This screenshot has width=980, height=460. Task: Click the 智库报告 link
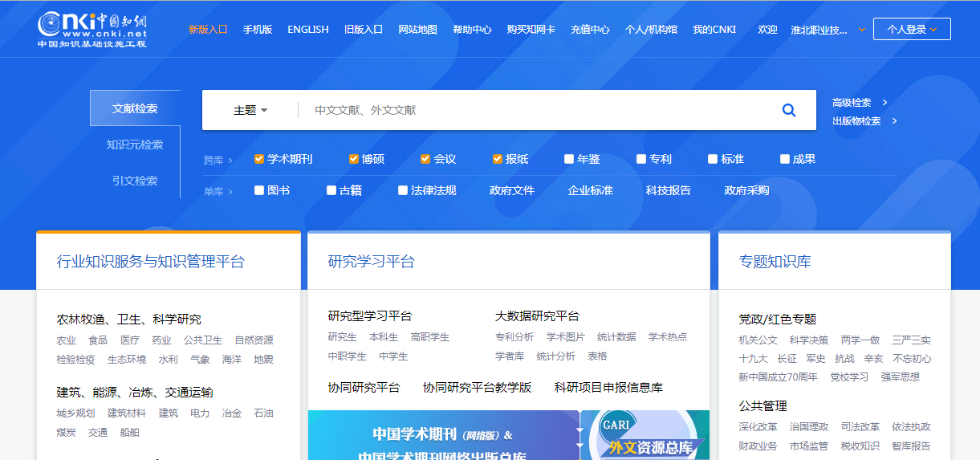point(911,446)
